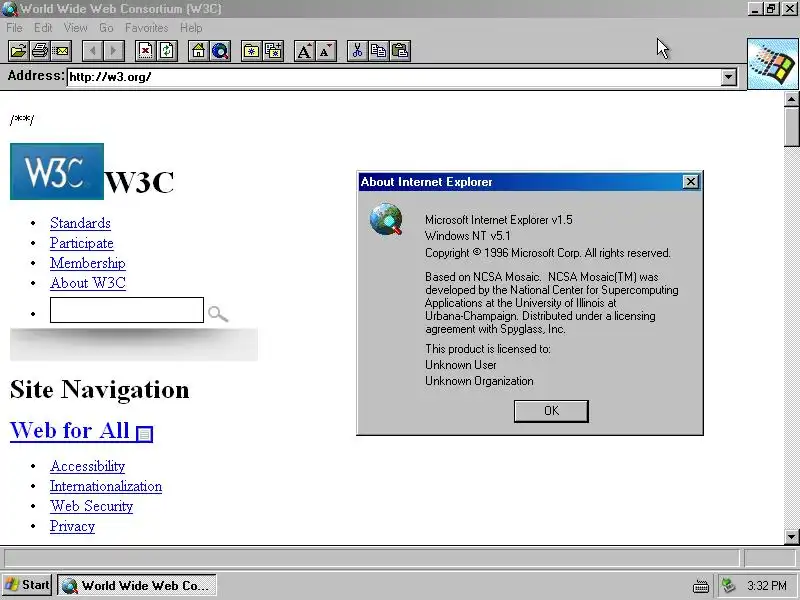Click the Back arrow toolbar button

pos(92,51)
